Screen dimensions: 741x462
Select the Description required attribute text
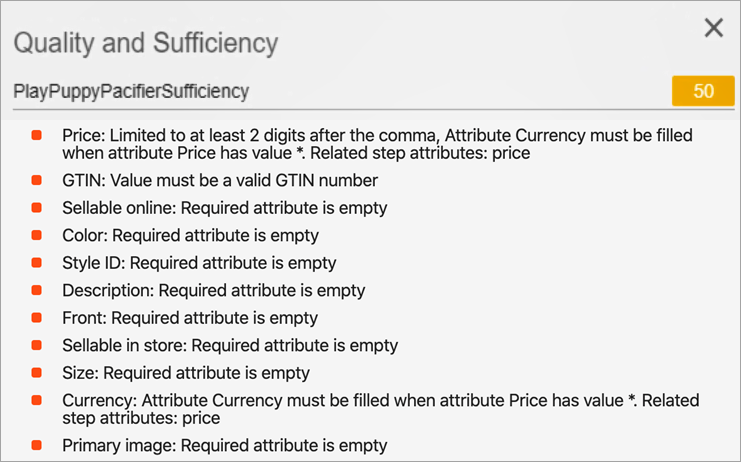coord(213,290)
